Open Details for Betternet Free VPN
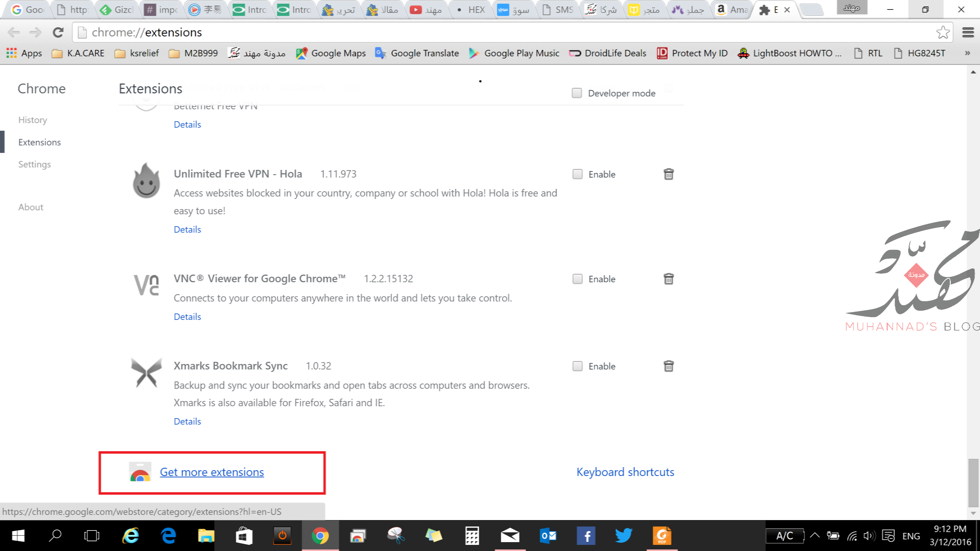Viewport: 980px width, 551px height. tap(187, 125)
